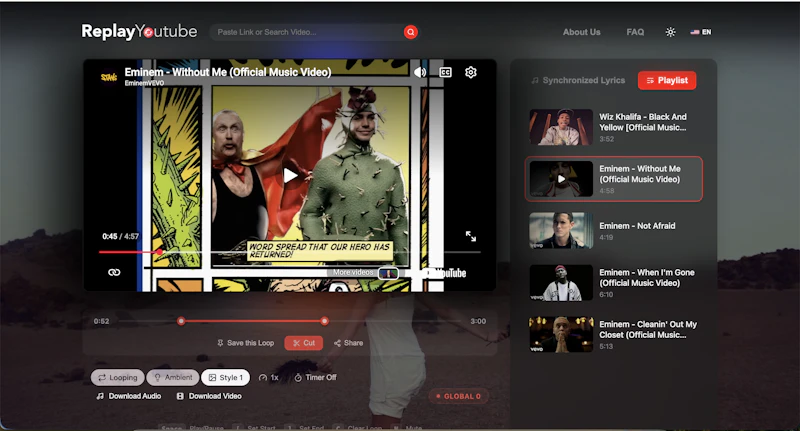
Task: Toggle the Looping option
Action: [118, 377]
